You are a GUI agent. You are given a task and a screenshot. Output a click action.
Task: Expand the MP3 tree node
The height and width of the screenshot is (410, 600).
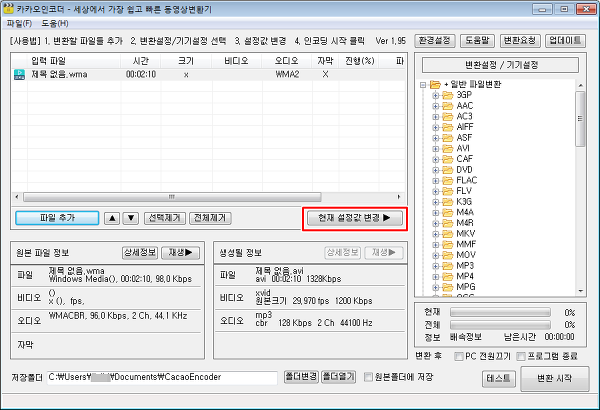[435, 266]
